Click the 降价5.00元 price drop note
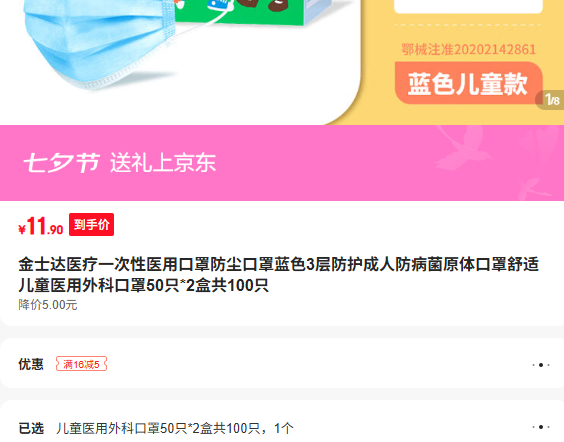The width and height of the screenshot is (564, 442). point(48,305)
